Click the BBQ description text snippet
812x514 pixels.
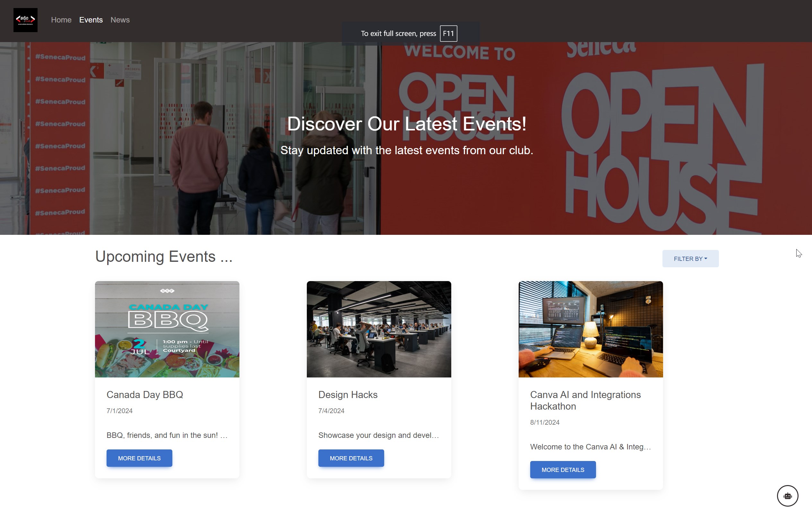167,435
